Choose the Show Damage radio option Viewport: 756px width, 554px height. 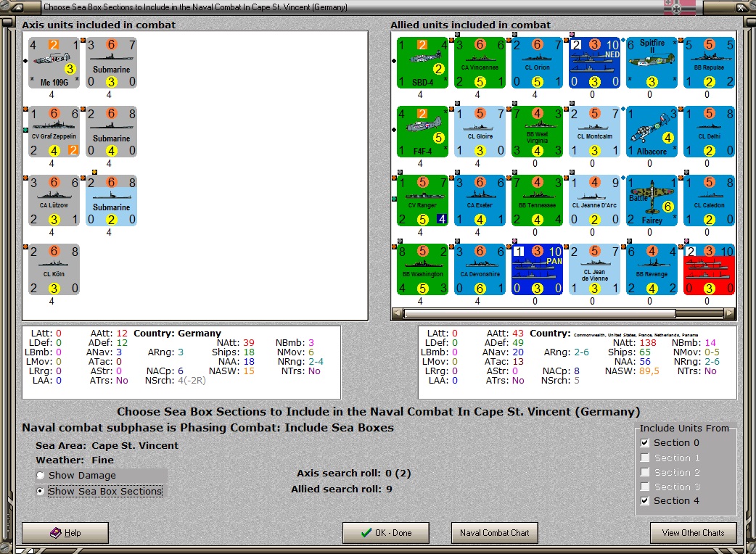coord(41,476)
